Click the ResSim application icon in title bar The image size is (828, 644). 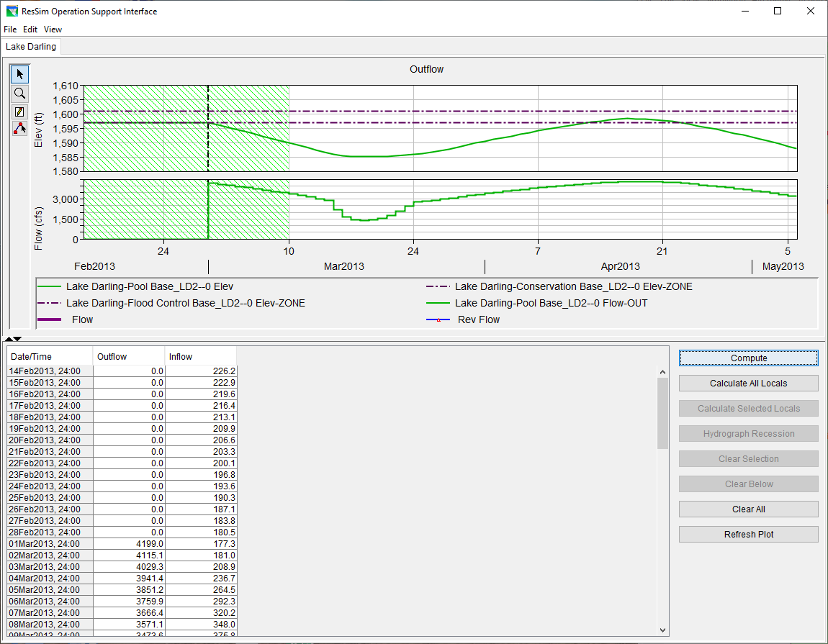(11, 12)
